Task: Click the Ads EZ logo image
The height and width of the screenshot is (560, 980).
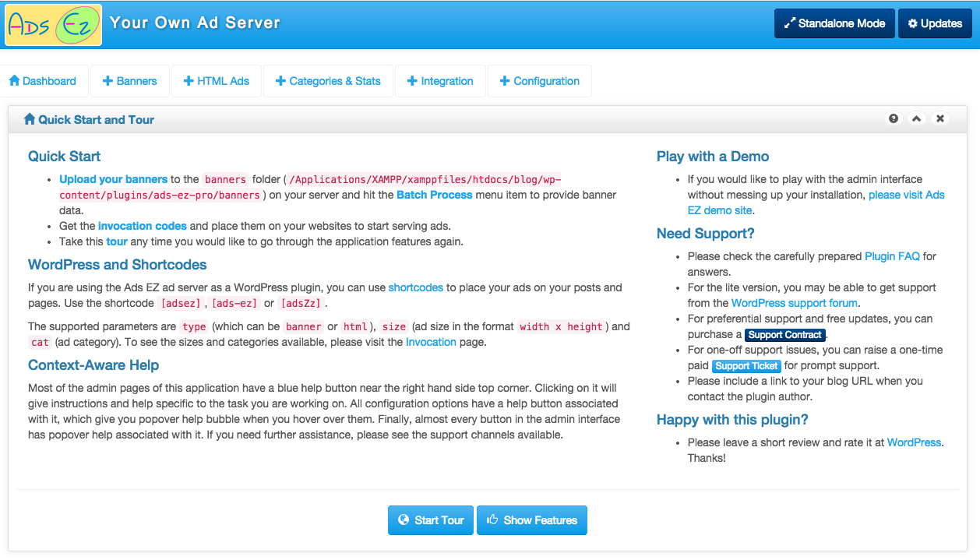Action: pos(53,25)
